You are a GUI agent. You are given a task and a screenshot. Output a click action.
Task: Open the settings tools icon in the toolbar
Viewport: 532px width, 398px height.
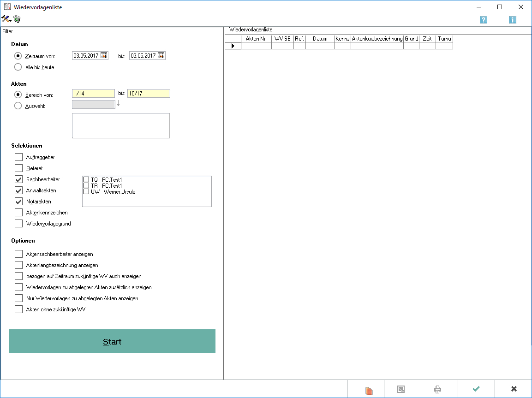point(6,19)
